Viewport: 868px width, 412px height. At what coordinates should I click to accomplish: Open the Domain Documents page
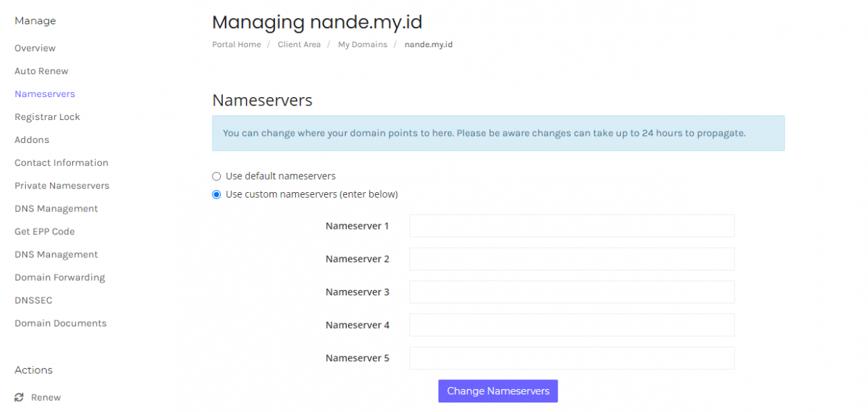coord(60,323)
